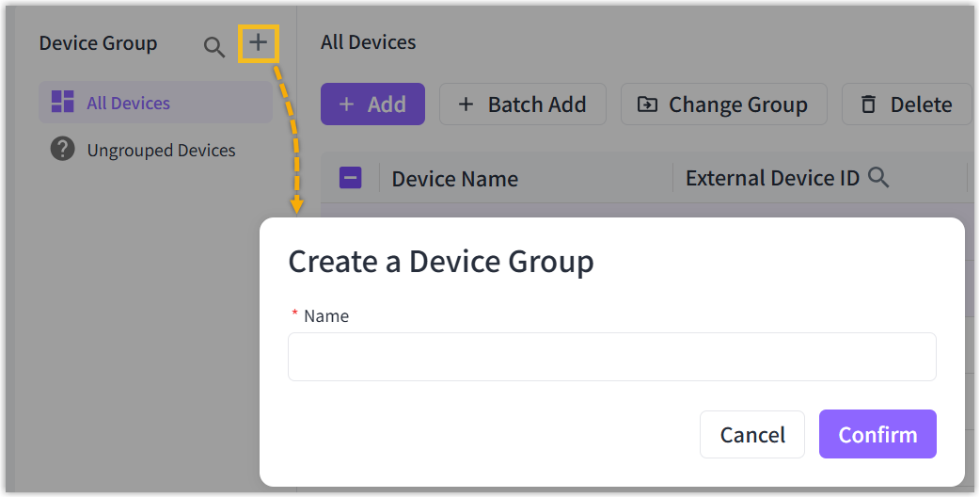This screenshot has height=498, width=980.
Task: Click the External Device ID column header
Action: (x=771, y=179)
